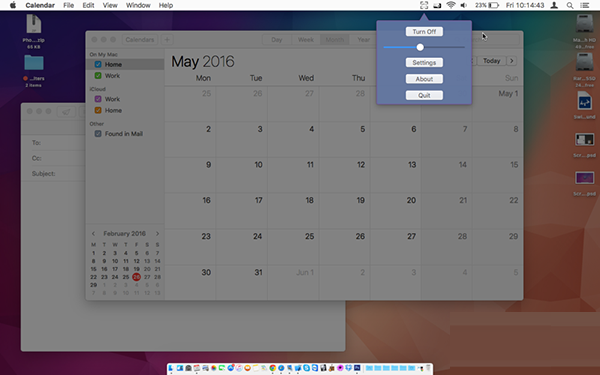Image resolution: width=600 pixels, height=375 pixels.
Task: Launch iTunes from the Dock
Action: (x=239, y=368)
